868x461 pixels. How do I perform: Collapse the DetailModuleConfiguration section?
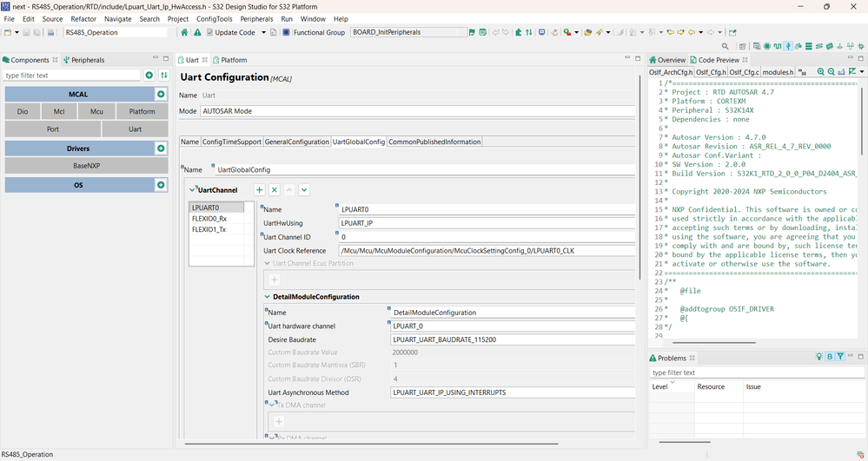[x=267, y=297]
